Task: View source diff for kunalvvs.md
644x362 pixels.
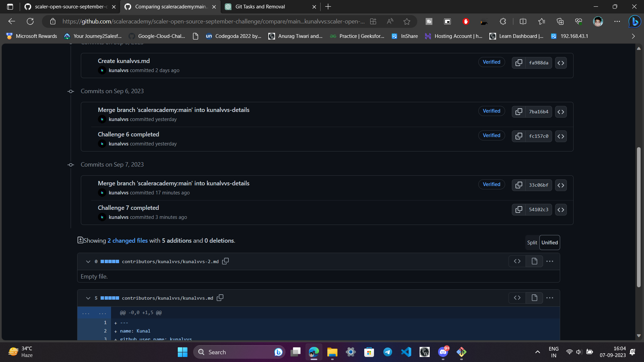Action: point(517,298)
